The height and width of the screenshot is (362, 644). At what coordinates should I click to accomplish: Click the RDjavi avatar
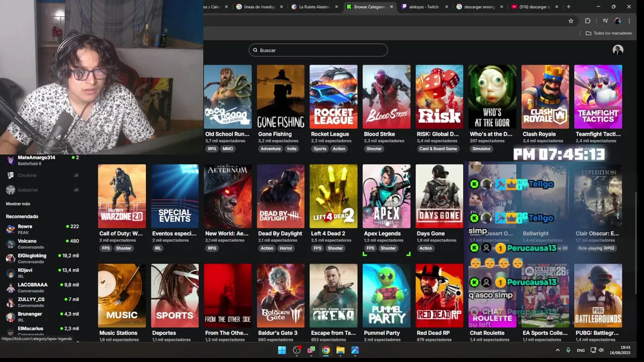11,273
